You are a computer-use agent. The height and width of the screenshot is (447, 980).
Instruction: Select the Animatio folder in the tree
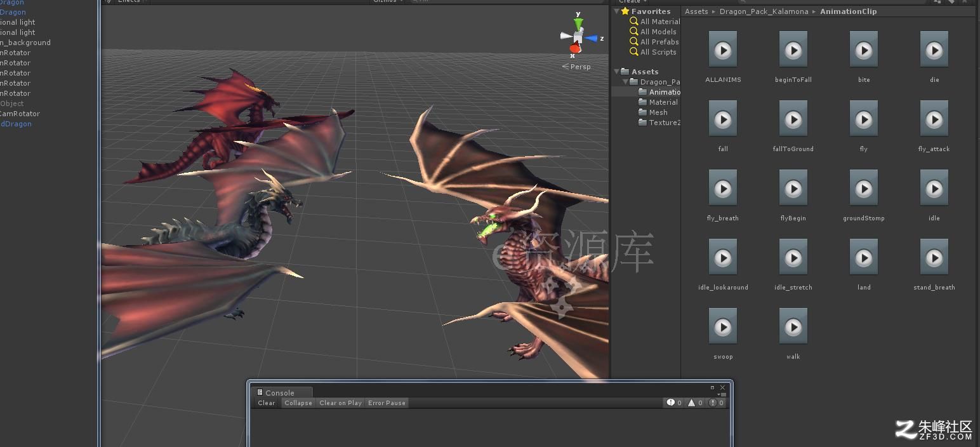pyautogui.click(x=659, y=92)
